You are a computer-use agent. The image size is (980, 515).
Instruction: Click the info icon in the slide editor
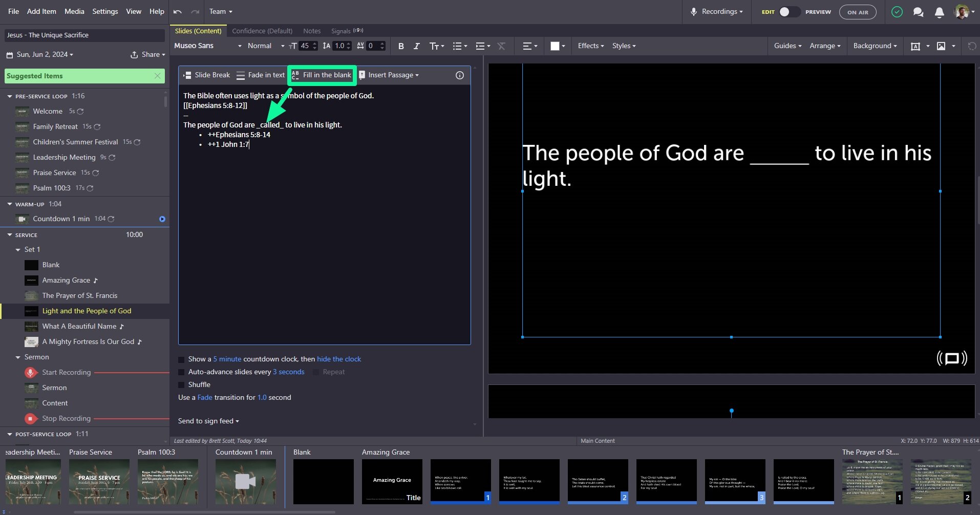460,75
